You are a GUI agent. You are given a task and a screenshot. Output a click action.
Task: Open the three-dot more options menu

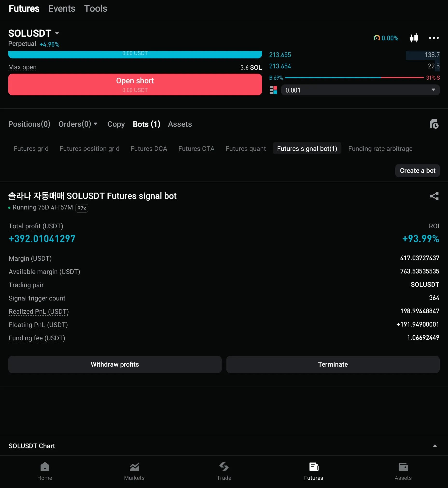(434, 38)
